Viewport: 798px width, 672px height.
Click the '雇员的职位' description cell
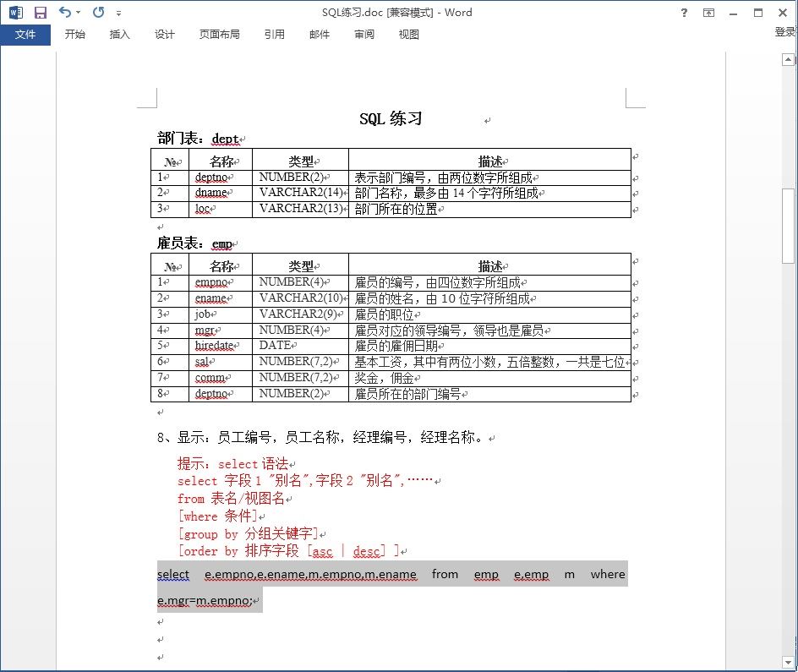point(489,315)
